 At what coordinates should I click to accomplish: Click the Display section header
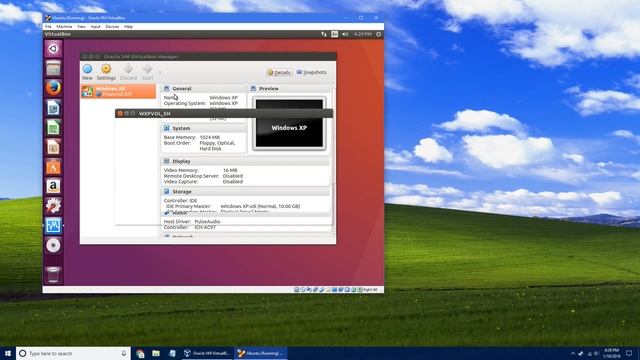[246, 161]
